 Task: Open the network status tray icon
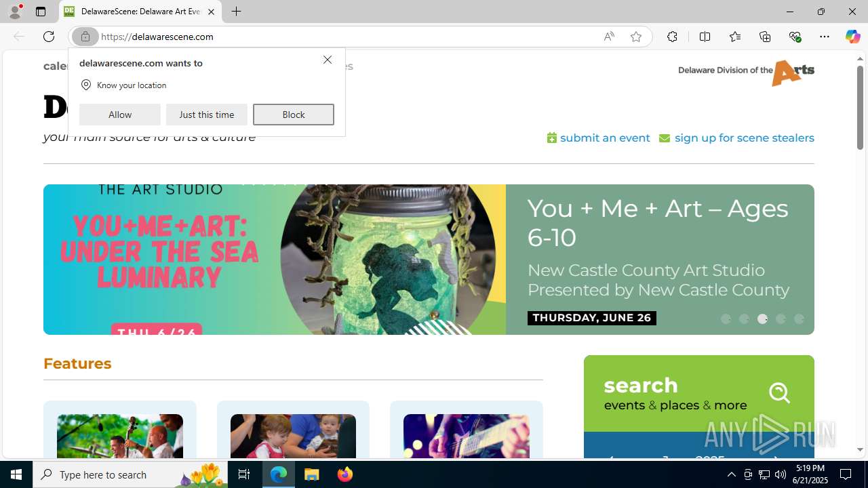pos(764,474)
